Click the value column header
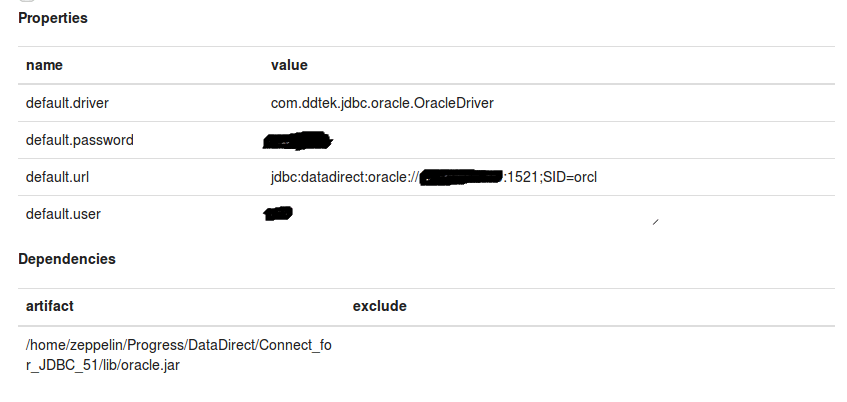This screenshot has width=847, height=402. 289,65
